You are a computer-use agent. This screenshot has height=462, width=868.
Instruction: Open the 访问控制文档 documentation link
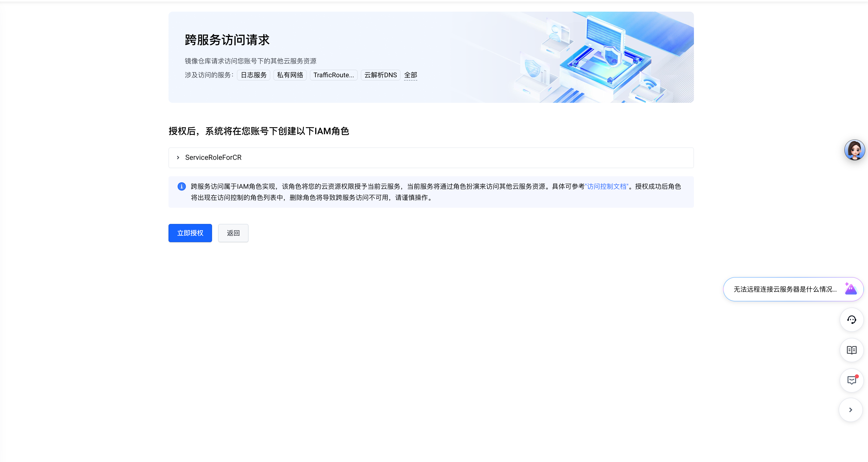tap(607, 186)
